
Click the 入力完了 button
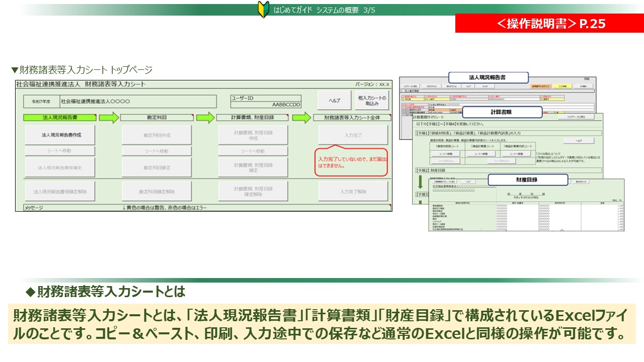coord(353,135)
